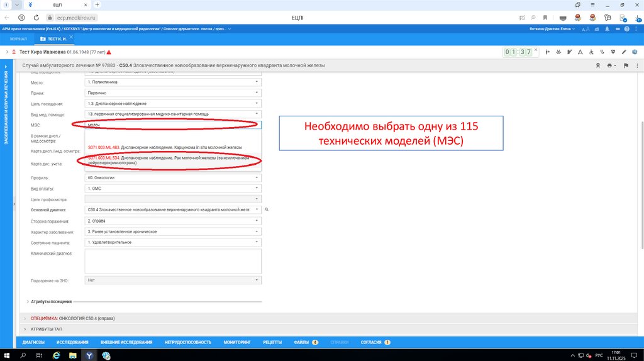The height and width of the screenshot is (361, 644).
Task: Open Internet Explorer from taskbar
Action: point(56,356)
